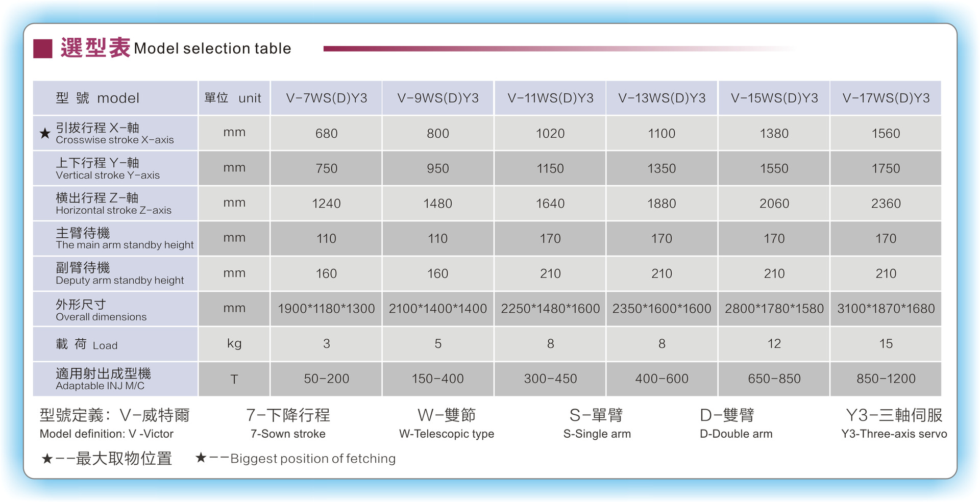Click the Y-axis value 1750
Viewport: 980px width, 502px height.
coord(886,169)
